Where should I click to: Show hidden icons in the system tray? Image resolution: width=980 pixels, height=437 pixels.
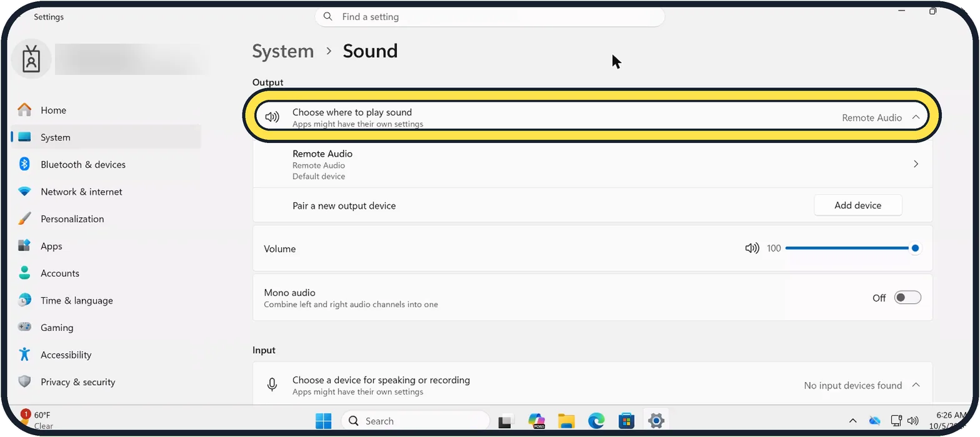click(852, 421)
